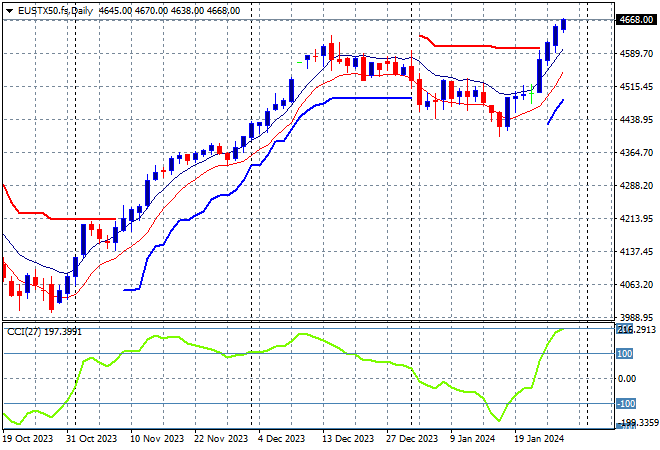Click the EUSTX50.fs,Daily symbol title

pos(50,9)
